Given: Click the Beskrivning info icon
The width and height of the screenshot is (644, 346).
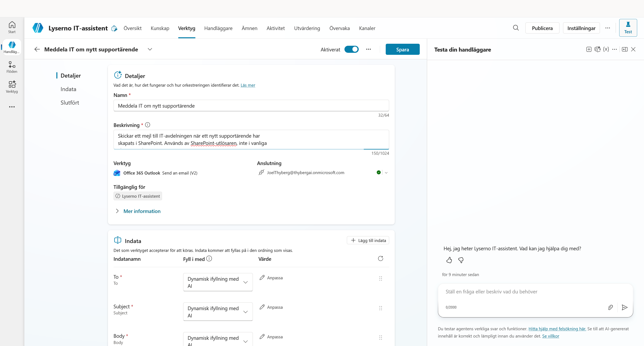Looking at the screenshot, I should [x=148, y=125].
